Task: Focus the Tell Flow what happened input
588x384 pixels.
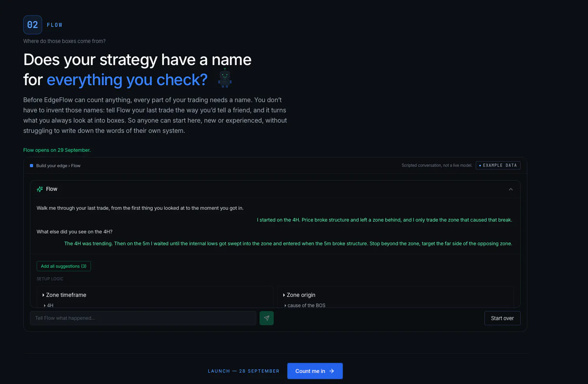Action: pos(143,318)
